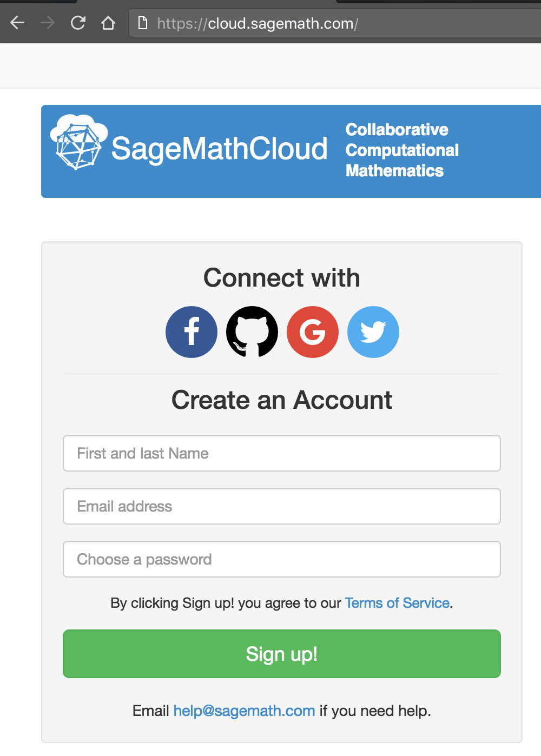Sign in using the GitHub icon
The height and width of the screenshot is (756, 541).
coord(252,332)
